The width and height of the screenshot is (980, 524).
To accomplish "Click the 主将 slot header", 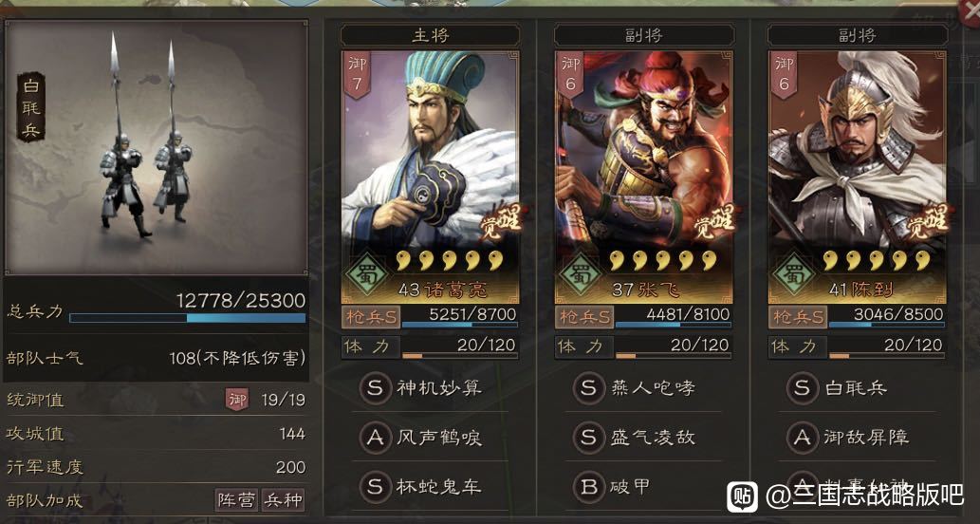I will pyautogui.click(x=430, y=35).
